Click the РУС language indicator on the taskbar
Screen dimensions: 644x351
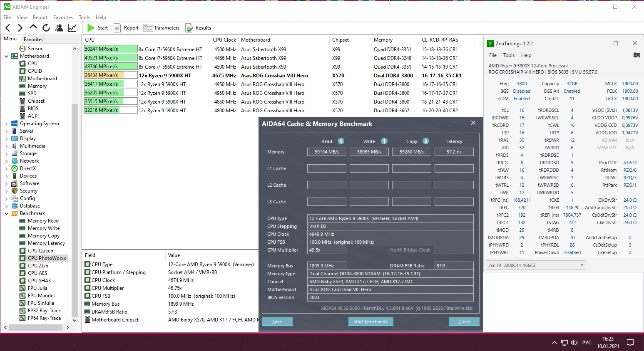(x=587, y=343)
